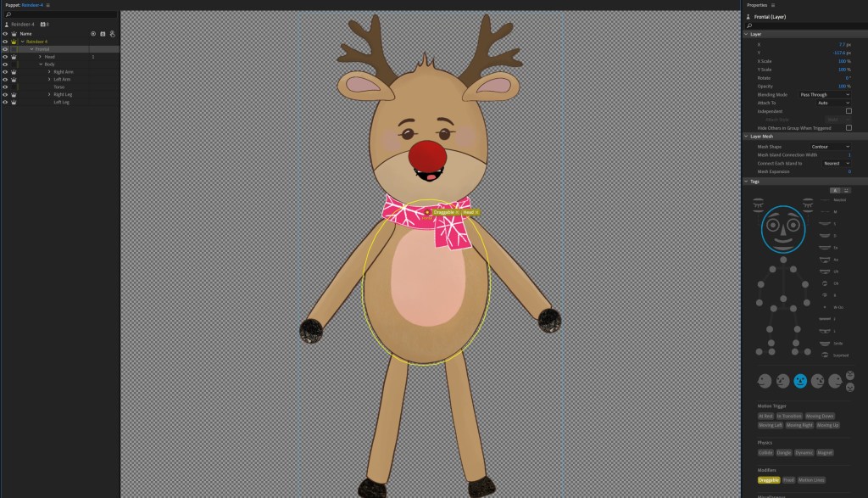
Task: Hide the Torso layer with eye icon
Action: tap(5, 87)
